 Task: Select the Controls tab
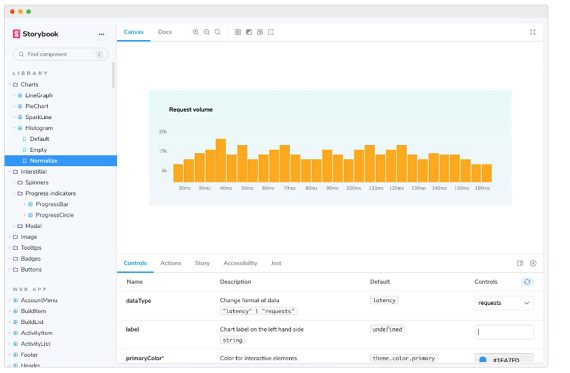click(x=135, y=263)
